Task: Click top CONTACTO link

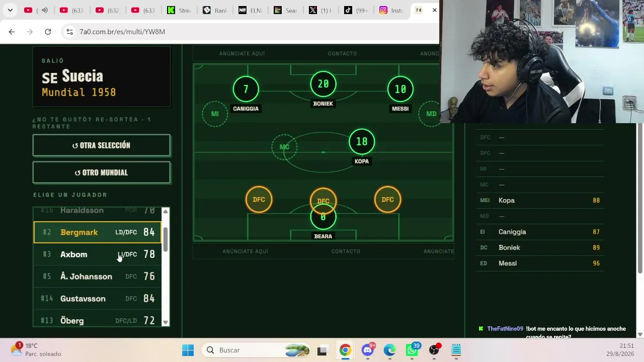Action: 342,53
